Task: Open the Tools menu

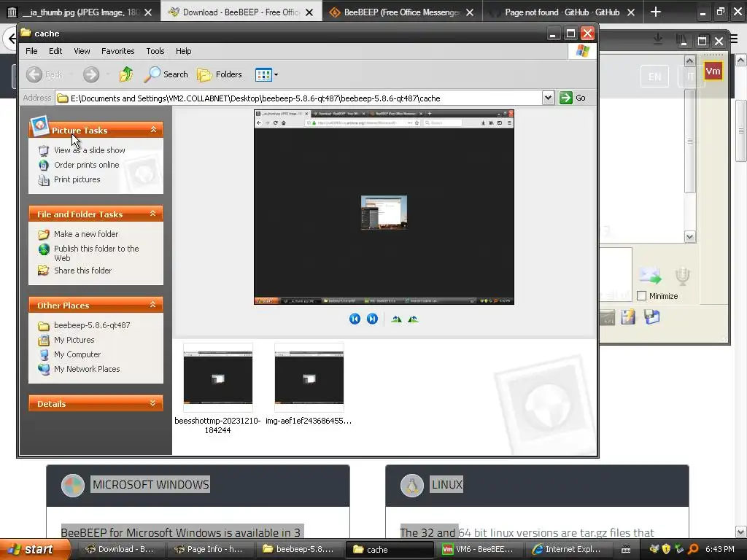Action: (155, 51)
